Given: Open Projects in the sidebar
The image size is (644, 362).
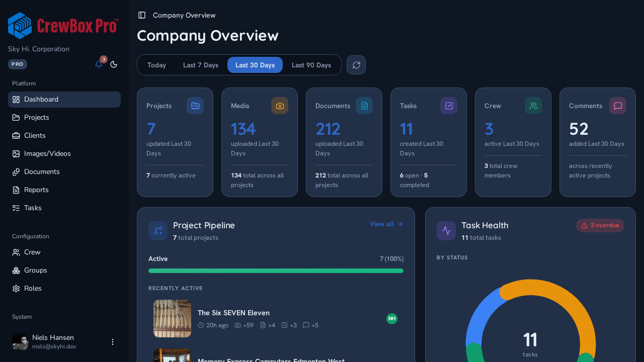Looking at the screenshot, I should click(x=64, y=118).
